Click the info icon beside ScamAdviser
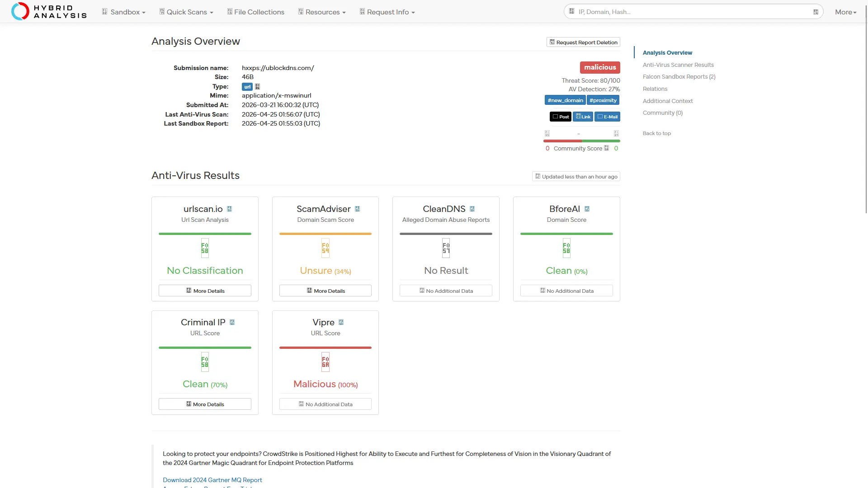 [357, 209]
